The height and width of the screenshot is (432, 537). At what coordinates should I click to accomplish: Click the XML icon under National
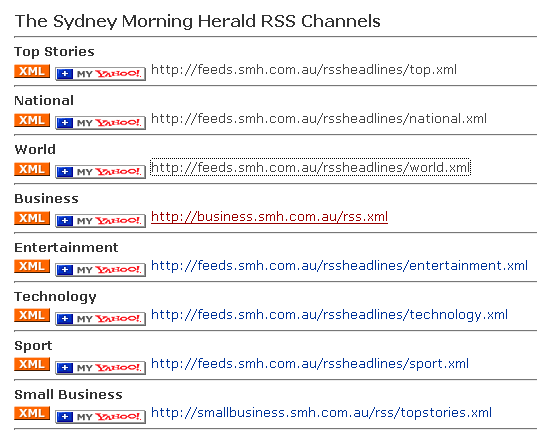32,120
